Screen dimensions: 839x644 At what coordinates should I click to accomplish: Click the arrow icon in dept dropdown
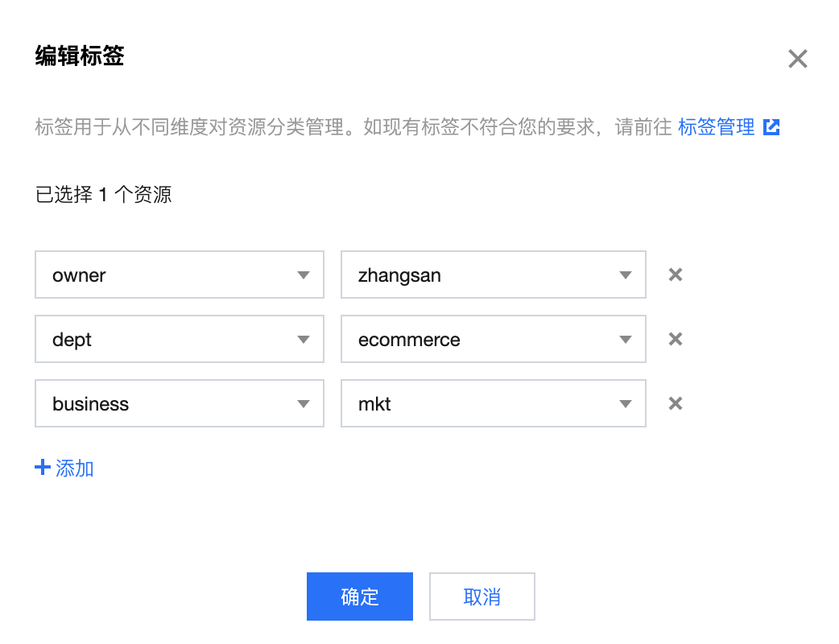[304, 340]
